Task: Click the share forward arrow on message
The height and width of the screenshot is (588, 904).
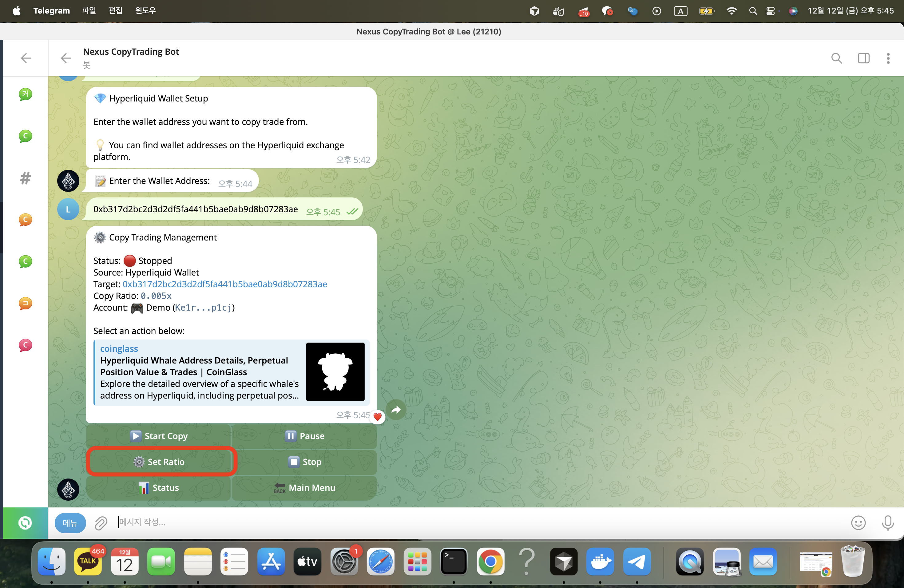Action: coord(396,409)
